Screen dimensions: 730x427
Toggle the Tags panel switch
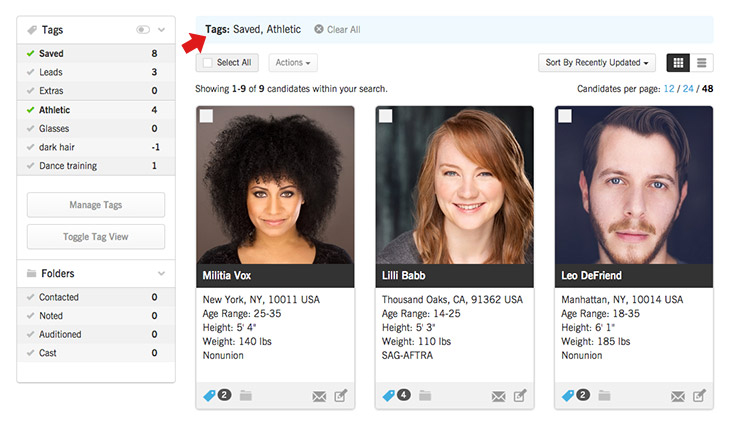coord(143,30)
